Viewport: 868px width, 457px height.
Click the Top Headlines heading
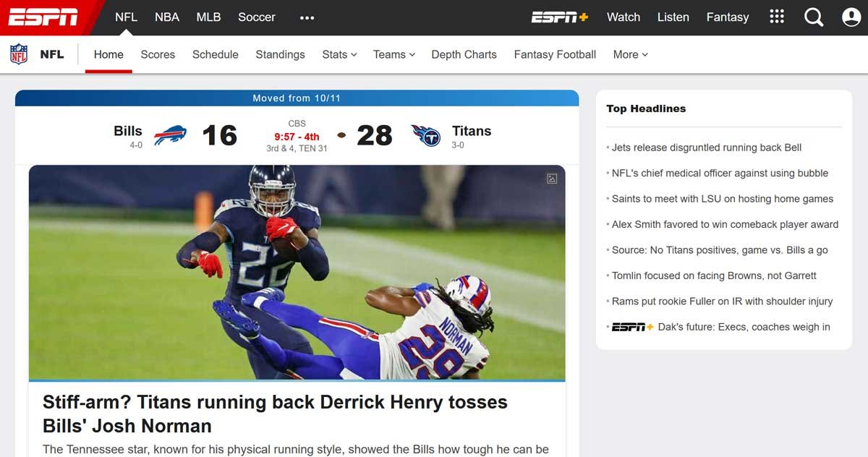(x=646, y=108)
